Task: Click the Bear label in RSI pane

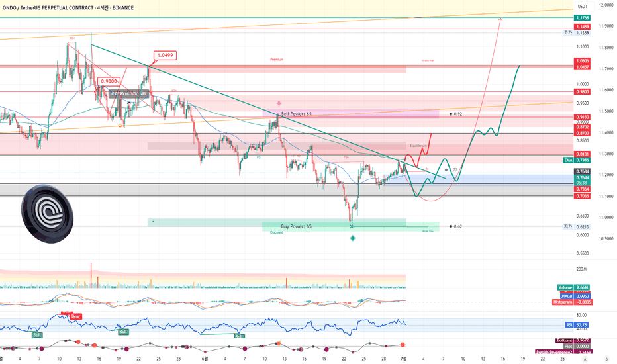Action: pos(75,316)
